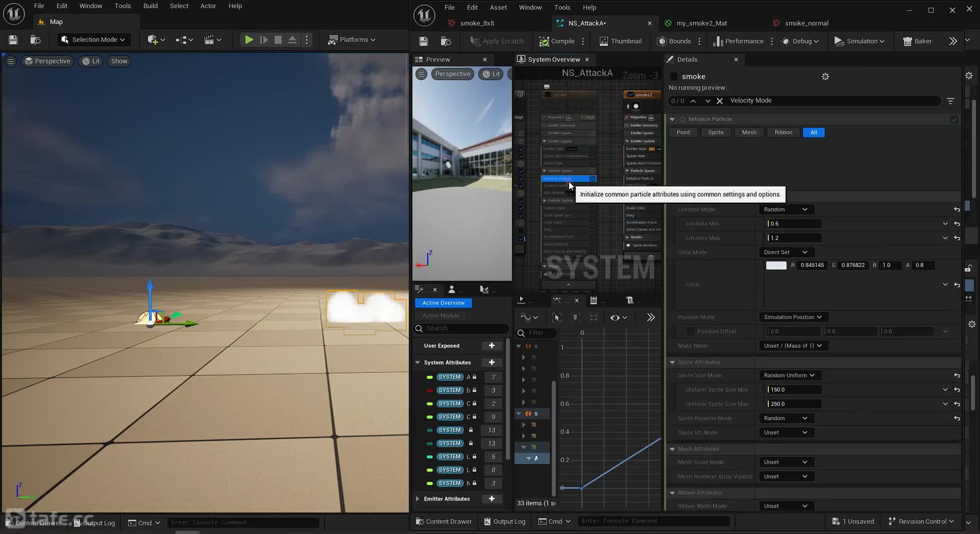Viewport: 980px width, 534px height.
Task: Add a new System Attributes parameter
Action: [491, 362]
